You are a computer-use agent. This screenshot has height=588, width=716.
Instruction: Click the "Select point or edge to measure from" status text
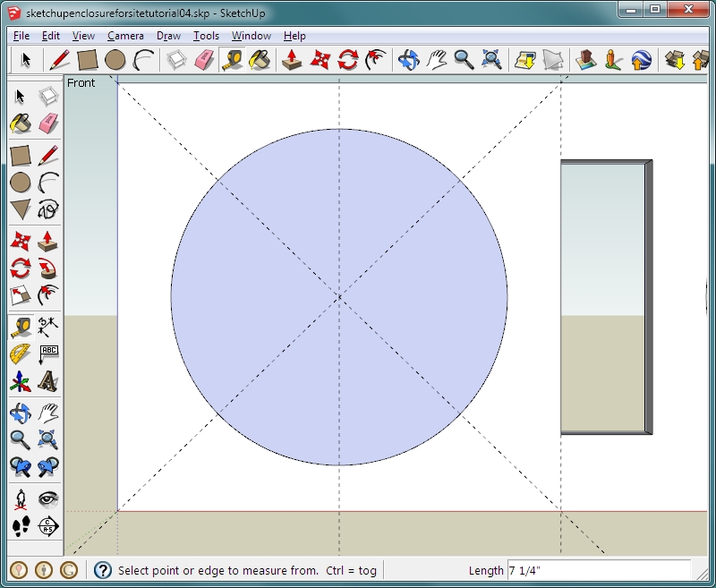click(218, 571)
